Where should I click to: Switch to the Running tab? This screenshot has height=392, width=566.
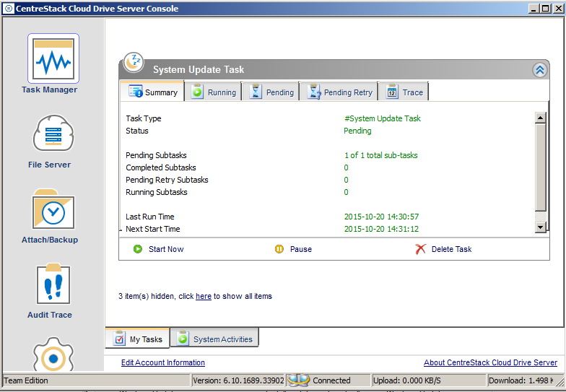213,92
